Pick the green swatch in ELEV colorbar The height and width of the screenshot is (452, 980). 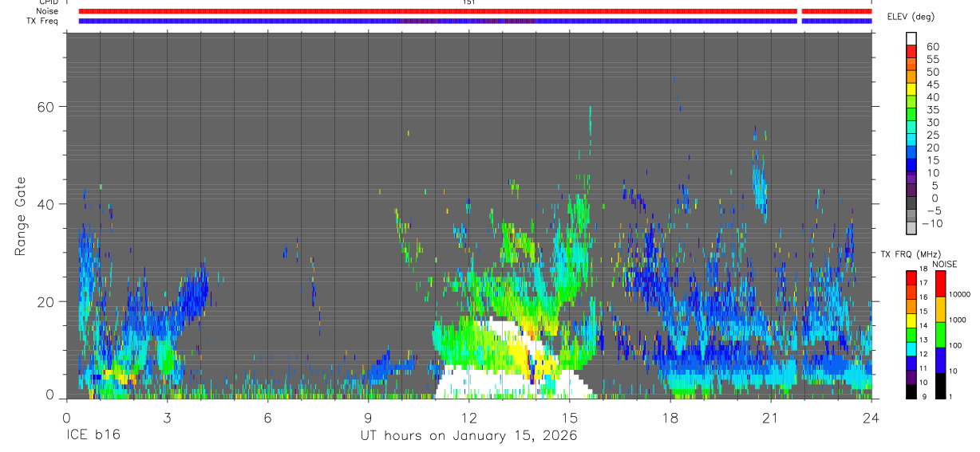pos(911,114)
